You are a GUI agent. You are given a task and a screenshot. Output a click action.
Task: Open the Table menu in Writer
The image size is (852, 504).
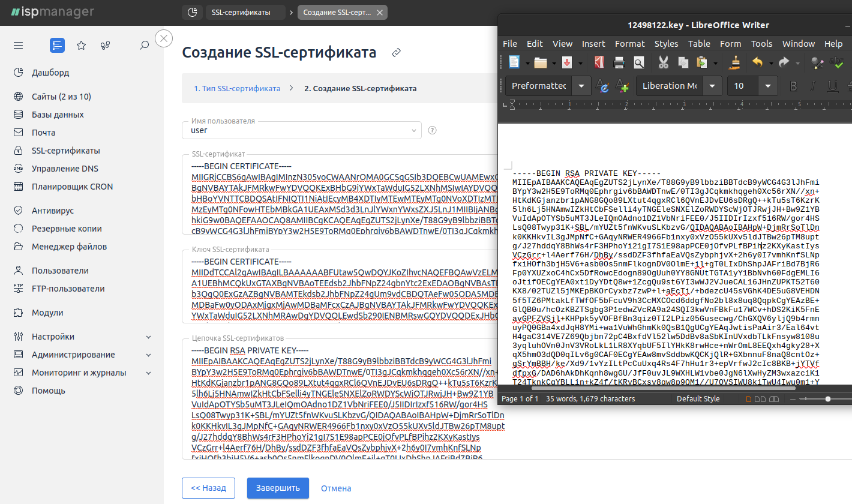point(699,44)
